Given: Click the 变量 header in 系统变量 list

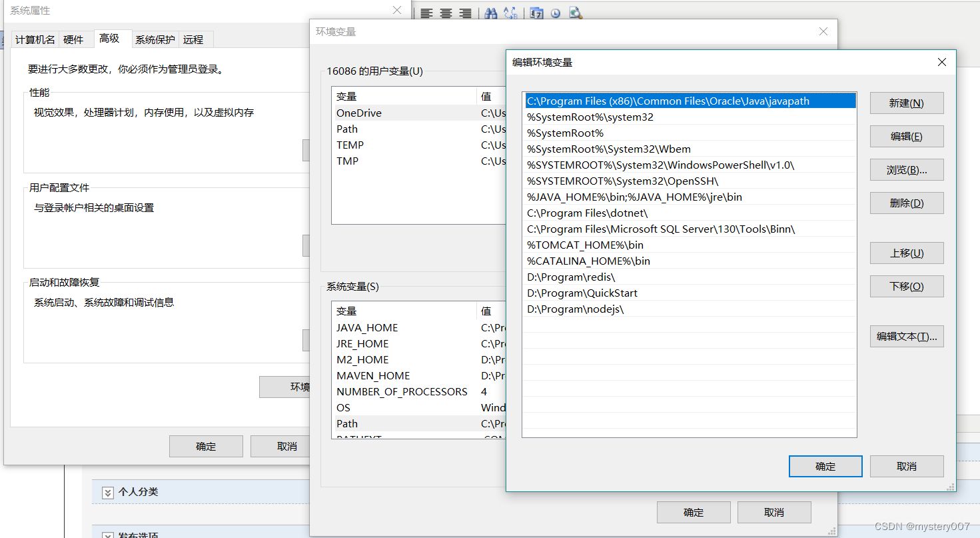Looking at the screenshot, I should pyautogui.click(x=404, y=311).
